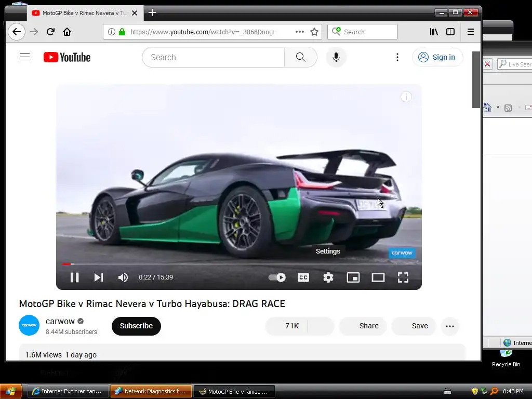Open the carwow channel name link
532x399 pixels.
tap(60, 321)
